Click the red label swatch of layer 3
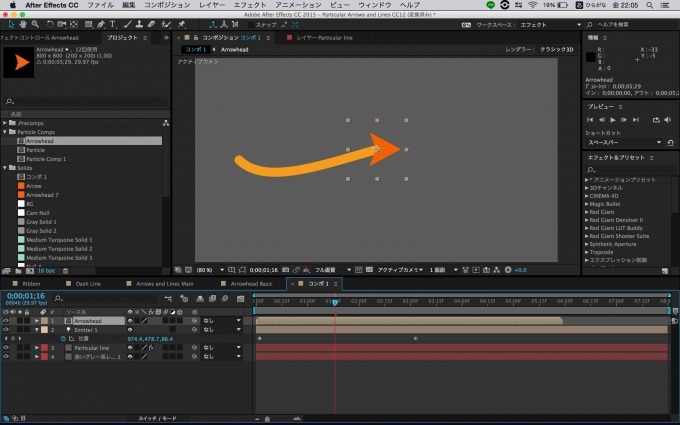 point(44,347)
